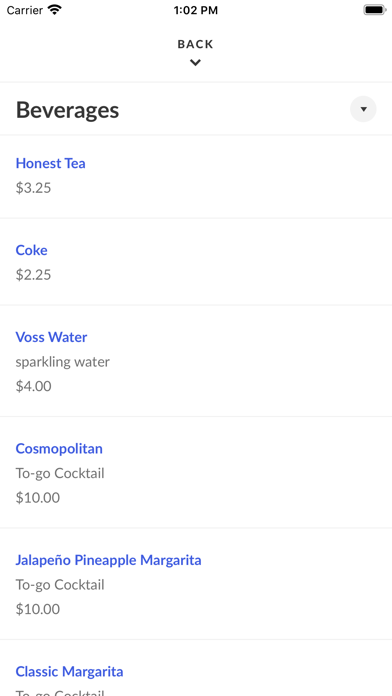Open Jalapeño Pineapple Margarita item
Viewport: 392px width, 696px height.
coord(108,560)
